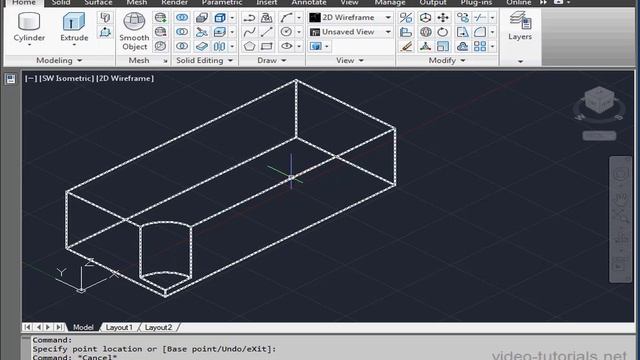640x360 pixels.
Task: Click the Scale tool in Modify panel
Action: (x=443, y=46)
